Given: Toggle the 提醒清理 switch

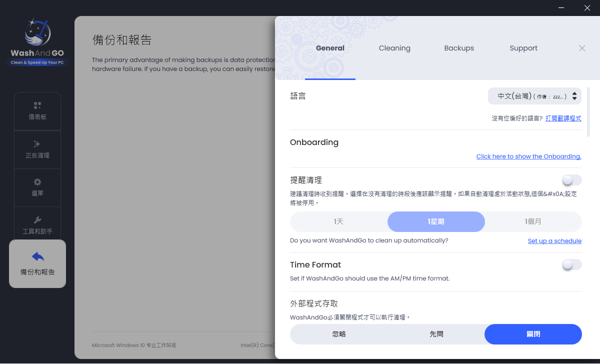Looking at the screenshot, I should (x=572, y=180).
